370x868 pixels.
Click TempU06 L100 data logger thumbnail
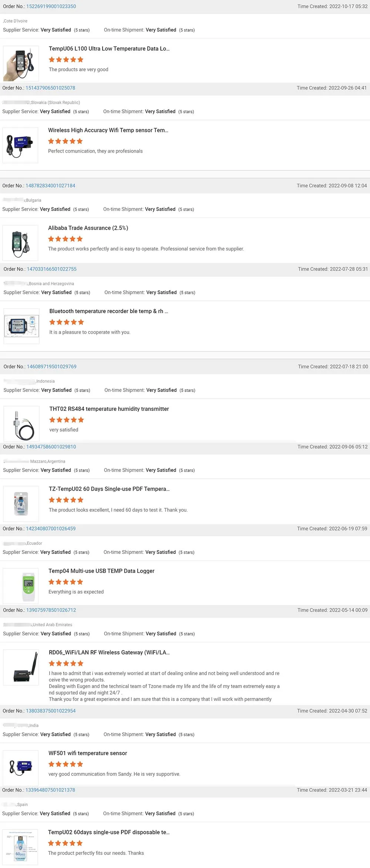pyautogui.click(x=21, y=64)
